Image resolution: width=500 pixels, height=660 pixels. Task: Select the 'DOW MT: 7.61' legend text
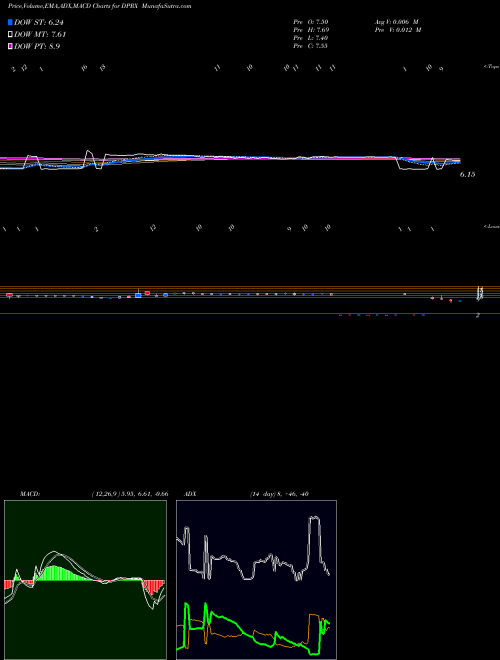(40, 35)
